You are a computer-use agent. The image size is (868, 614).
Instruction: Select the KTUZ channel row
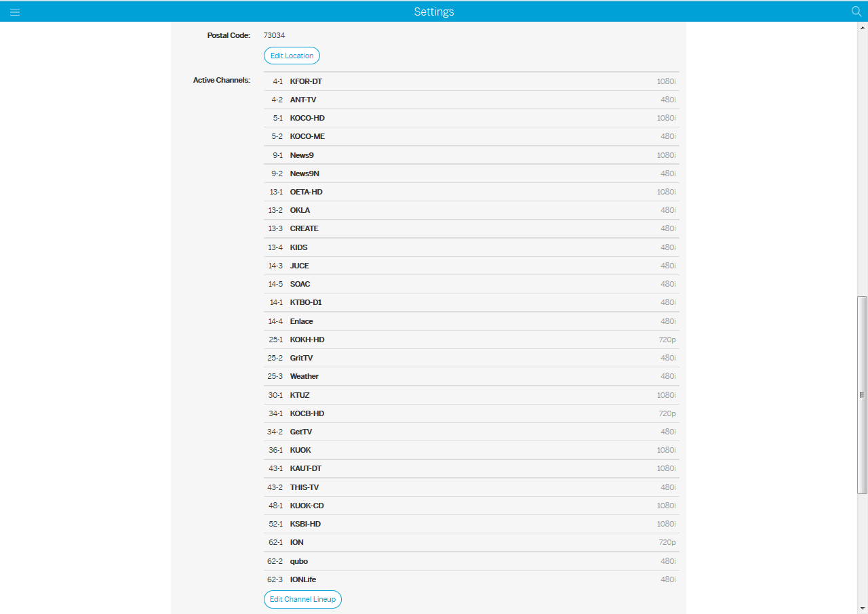point(471,395)
